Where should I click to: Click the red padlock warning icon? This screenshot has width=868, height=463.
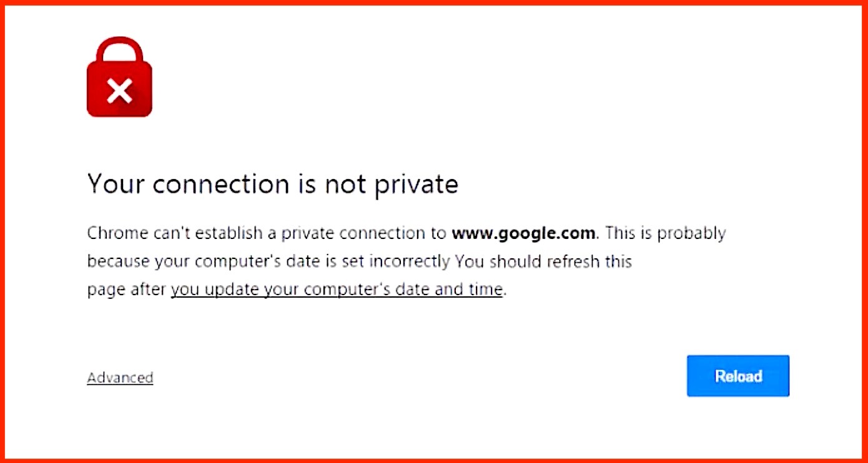click(119, 77)
